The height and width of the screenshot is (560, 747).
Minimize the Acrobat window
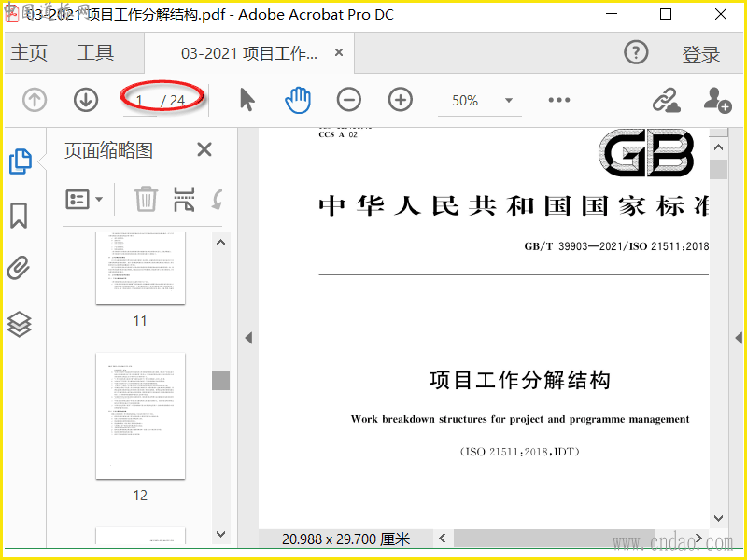point(612,14)
